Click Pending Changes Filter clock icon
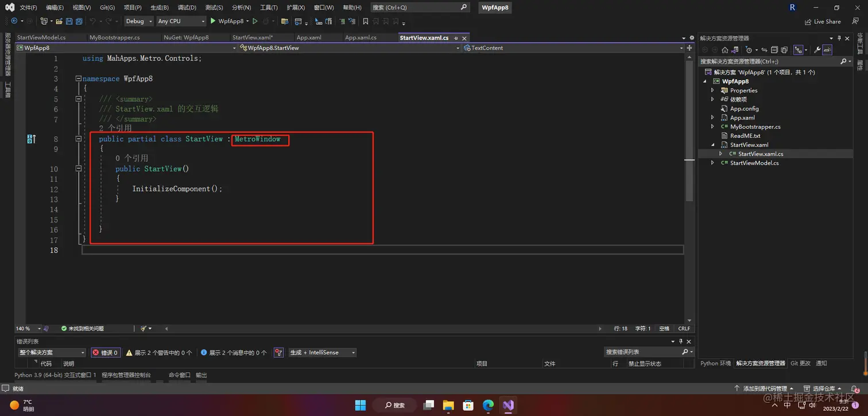 (749, 50)
